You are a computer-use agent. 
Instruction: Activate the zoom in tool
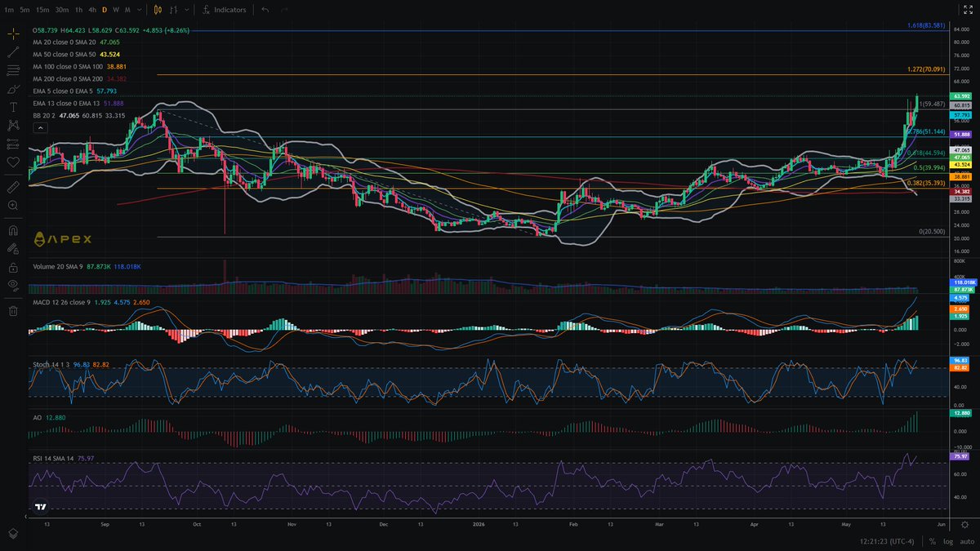click(12, 206)
